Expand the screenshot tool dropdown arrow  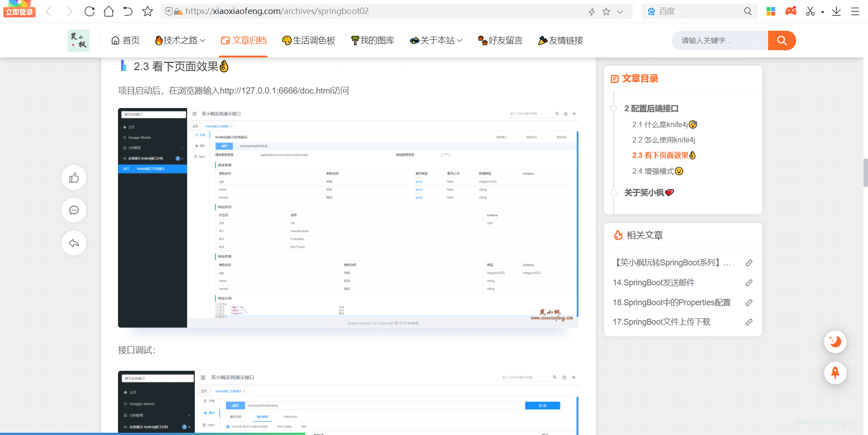822,12
